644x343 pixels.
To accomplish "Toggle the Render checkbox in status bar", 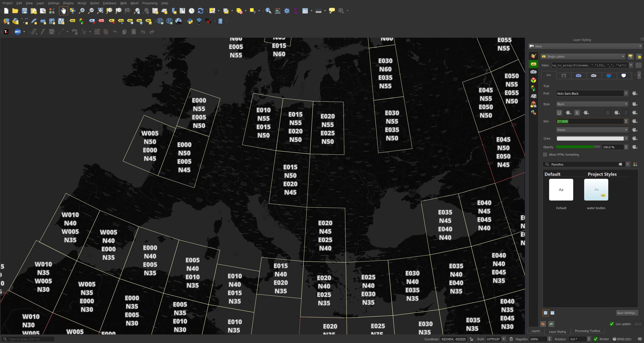I will tap(596, 339).
